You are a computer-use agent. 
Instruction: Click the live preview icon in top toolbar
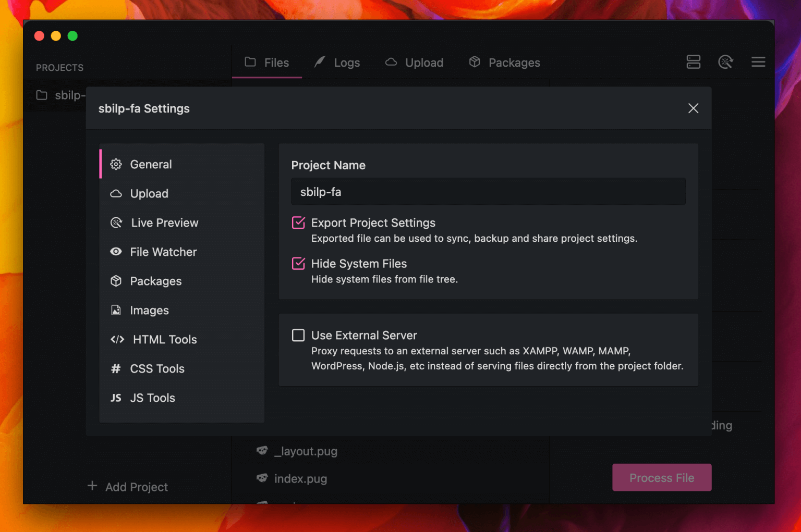point(725,62)
